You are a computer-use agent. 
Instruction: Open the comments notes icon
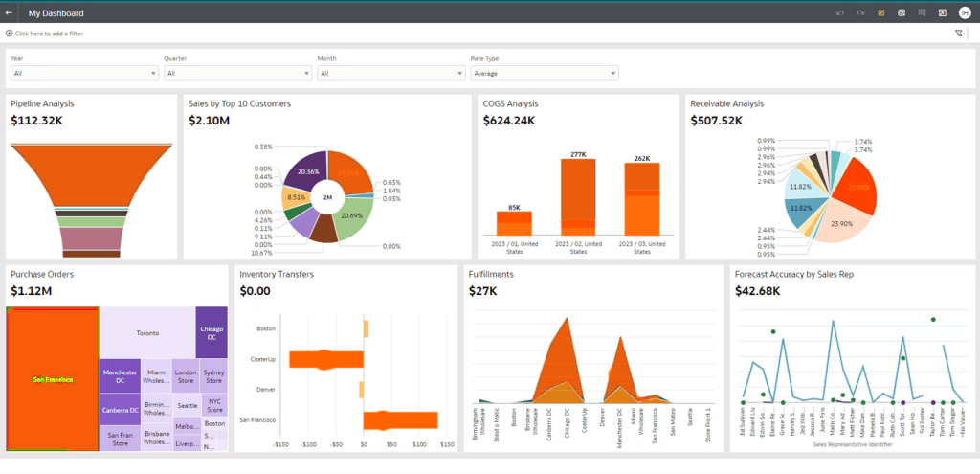click(x=922, y=13)
